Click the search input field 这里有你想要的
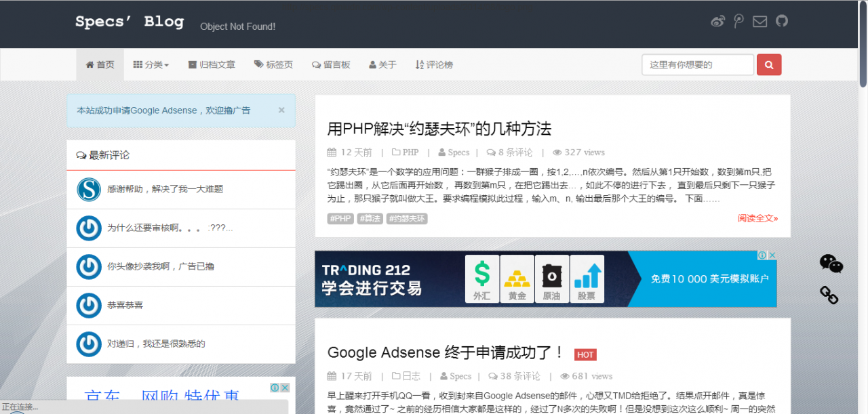 pyautogui.click(x=697, y=64)
